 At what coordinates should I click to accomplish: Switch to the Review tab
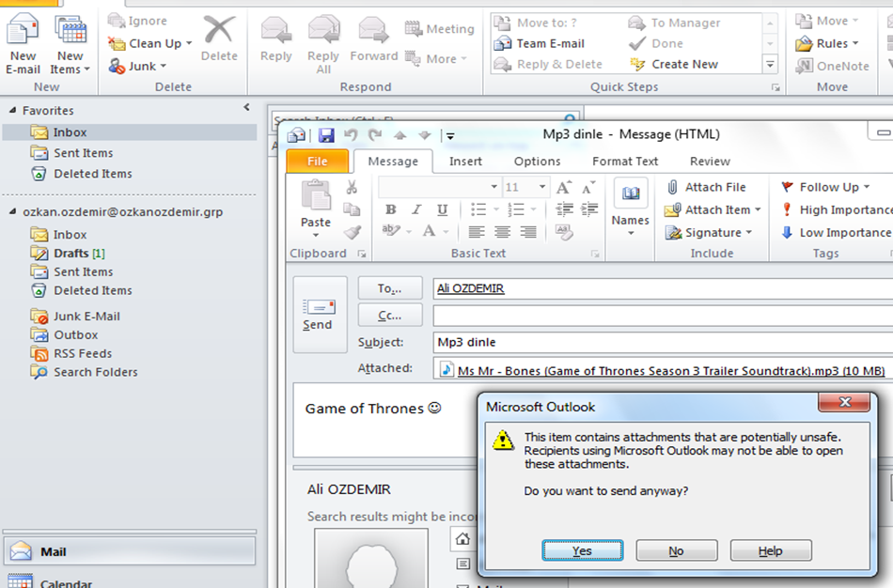click(x=710, y=161)
